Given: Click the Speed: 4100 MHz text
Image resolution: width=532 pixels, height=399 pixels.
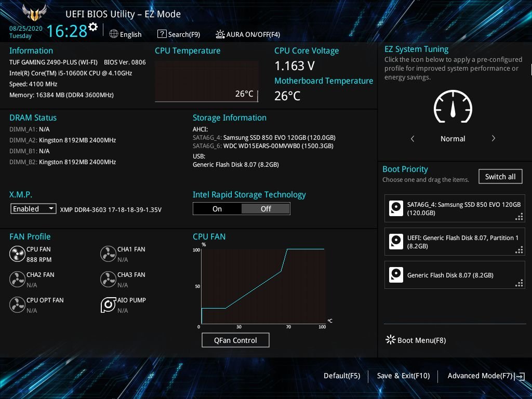Looking at the screenshot, I should coord(33,84).
